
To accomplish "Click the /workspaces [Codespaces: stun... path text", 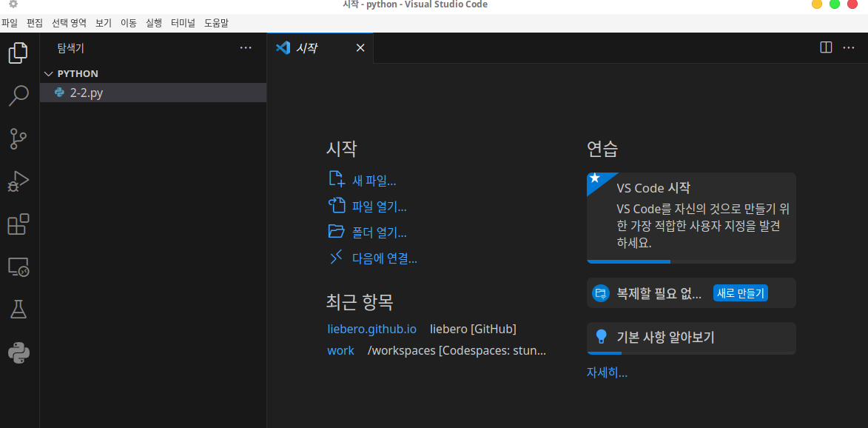I will pos(457,350).
